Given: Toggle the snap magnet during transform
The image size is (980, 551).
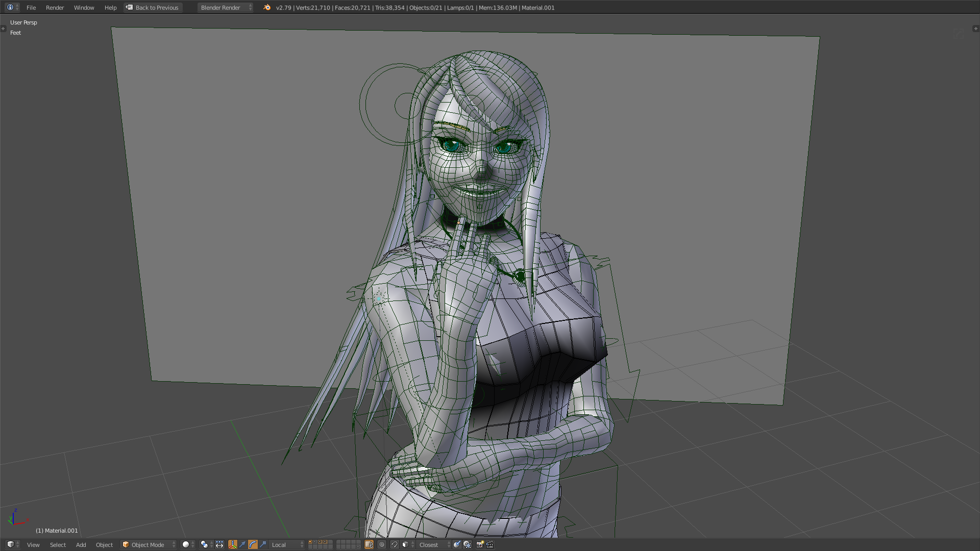Looking at the screenshot, I should click(x=394, y=544).
